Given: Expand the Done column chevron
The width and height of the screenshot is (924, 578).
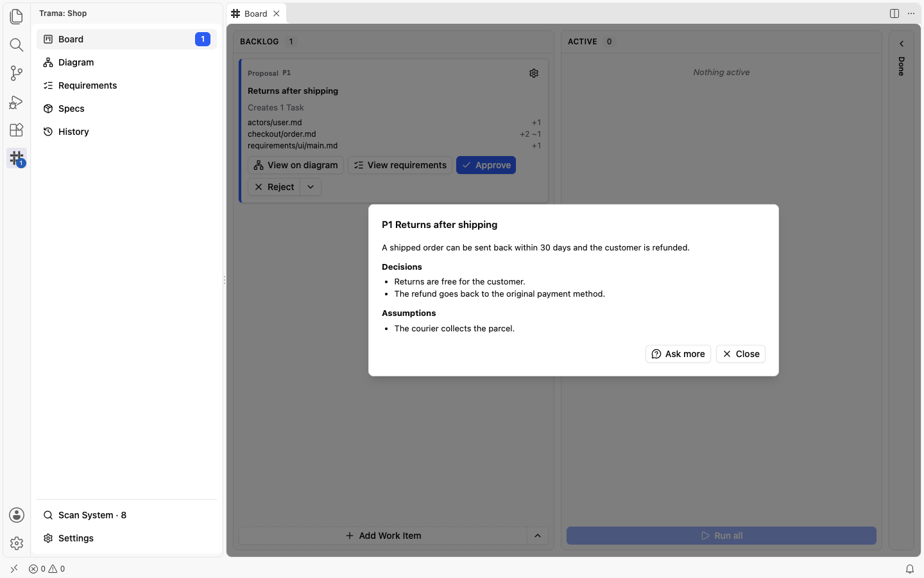Looking at the screenshot, I should pyautogui.click(x=902, y=44).
